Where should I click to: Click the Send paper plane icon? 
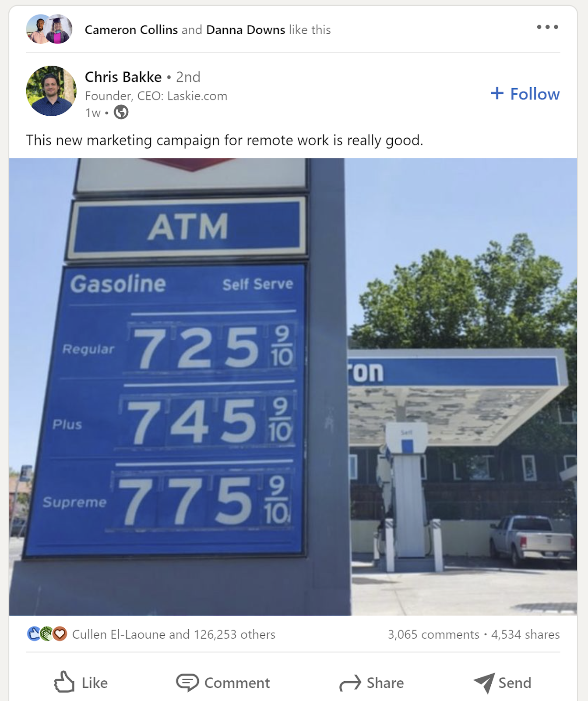coord(484,683)
